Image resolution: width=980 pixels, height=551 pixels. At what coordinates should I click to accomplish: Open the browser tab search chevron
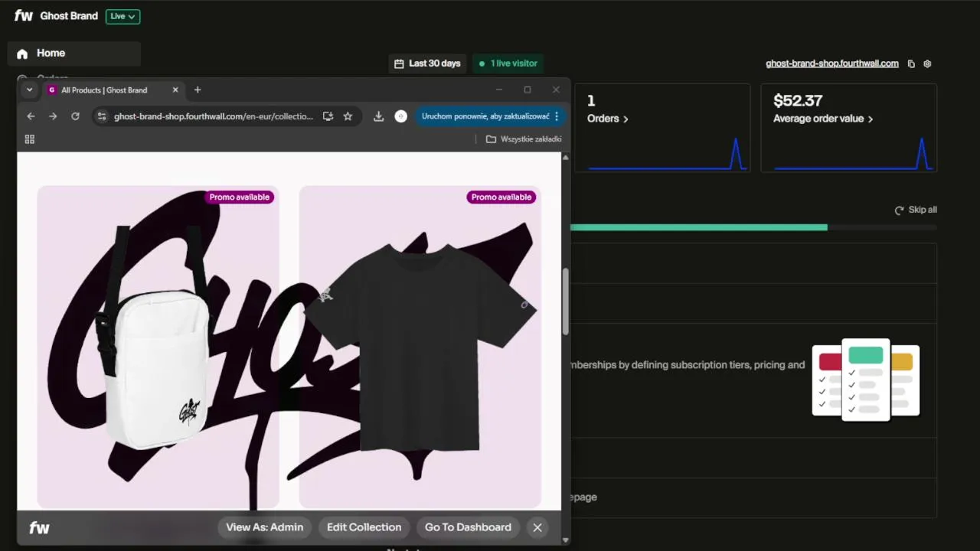pyautogui.click(x=29, y=90)
